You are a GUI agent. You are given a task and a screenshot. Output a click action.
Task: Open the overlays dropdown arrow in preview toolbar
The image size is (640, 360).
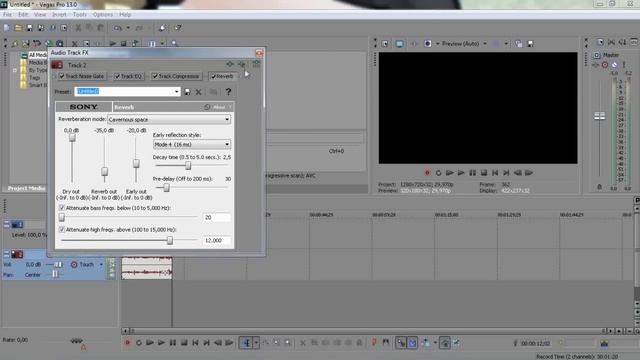click(506, 43)
